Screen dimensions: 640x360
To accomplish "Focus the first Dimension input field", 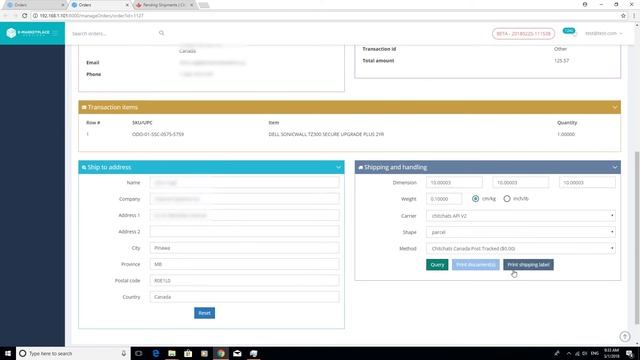I will pyautogui.click(x=454, y=182).
